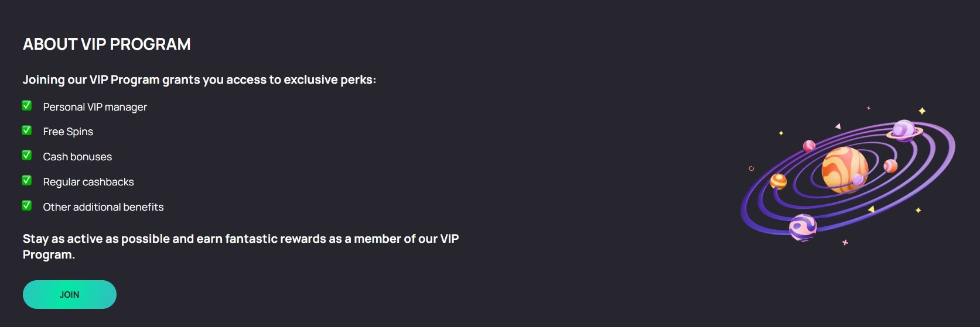Viewport: 980px width, 327px height.
Task: Click the yellow triangle on lower orbit
Action: tap(872, 209)
